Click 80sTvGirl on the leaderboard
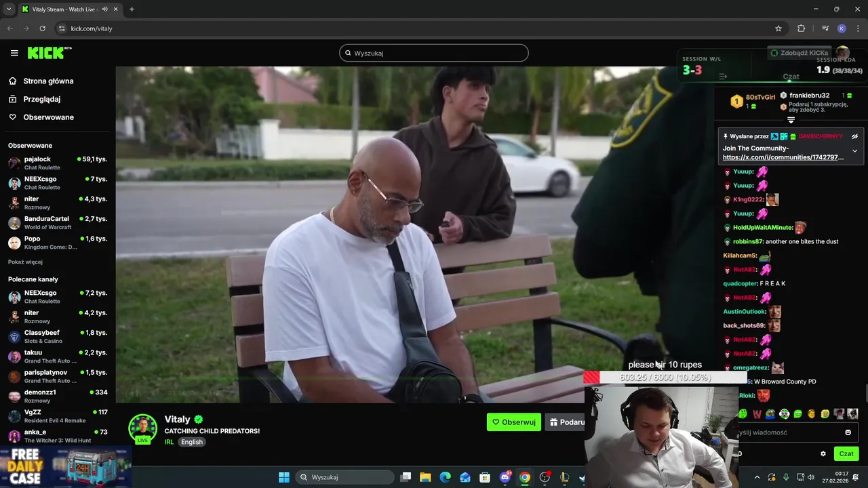The width and height of the screenshot is (868, 488). pyautogui.click(x=760, y=98)
